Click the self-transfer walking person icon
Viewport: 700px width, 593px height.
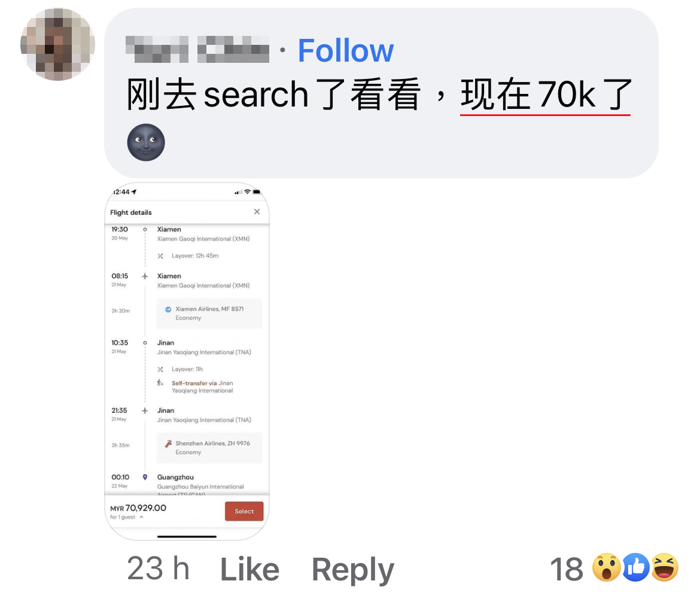pyautogui.click(x=160, y=383)
